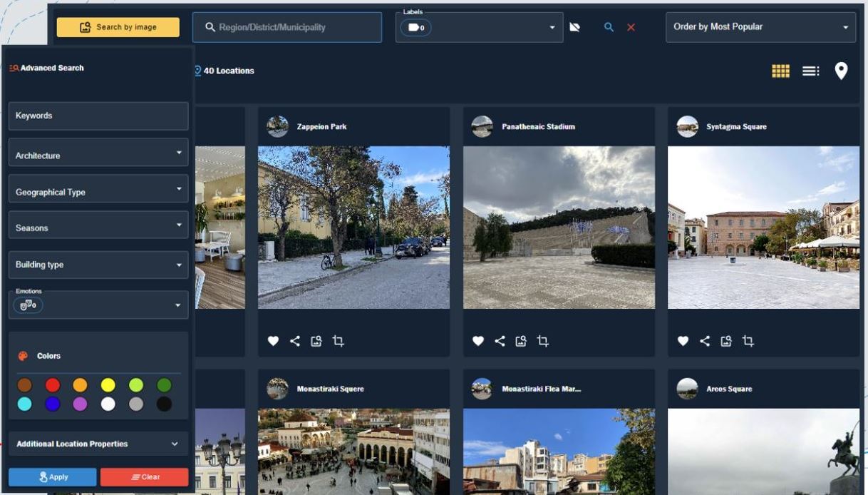
Task: Open the Monastiraki Squere photo
Action: (353, 451)
